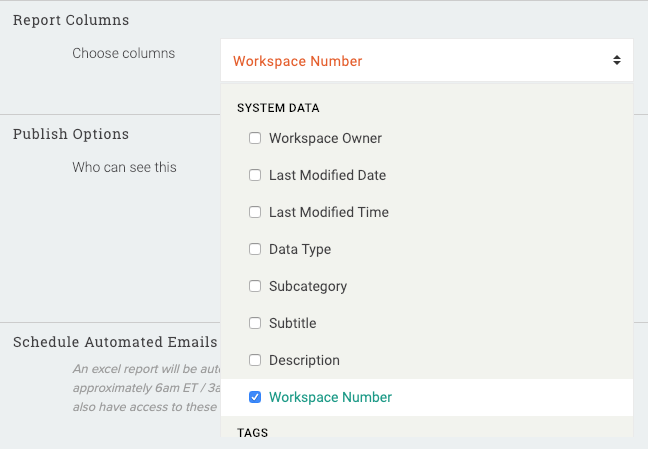
Task: Click the TAGS group header
Action: pos(252,433)
